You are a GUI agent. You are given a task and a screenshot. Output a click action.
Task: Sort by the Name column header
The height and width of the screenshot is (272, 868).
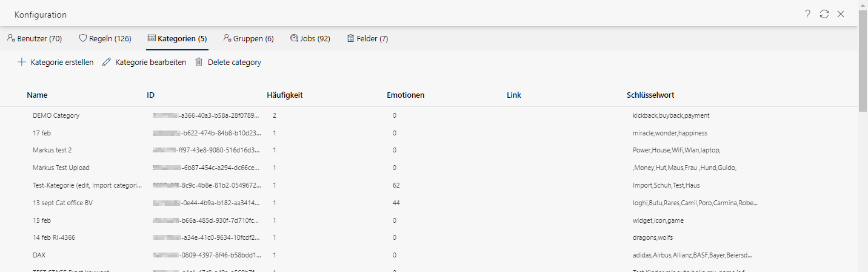38,95
